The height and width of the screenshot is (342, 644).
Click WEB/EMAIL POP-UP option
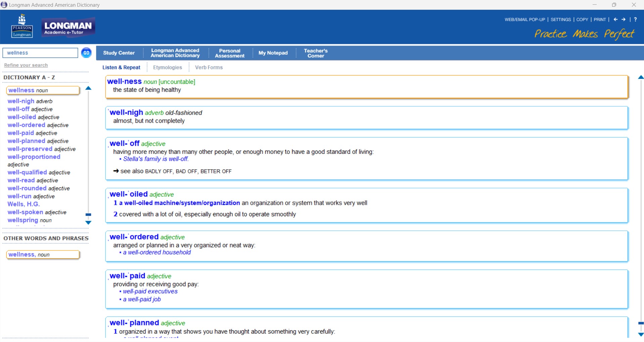[525, 19]
